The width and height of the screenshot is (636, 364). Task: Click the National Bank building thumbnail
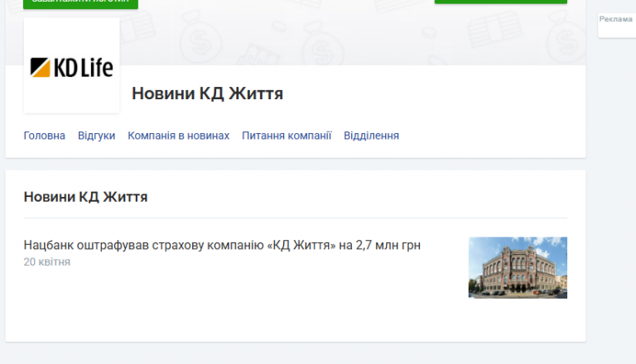[518, 267]
